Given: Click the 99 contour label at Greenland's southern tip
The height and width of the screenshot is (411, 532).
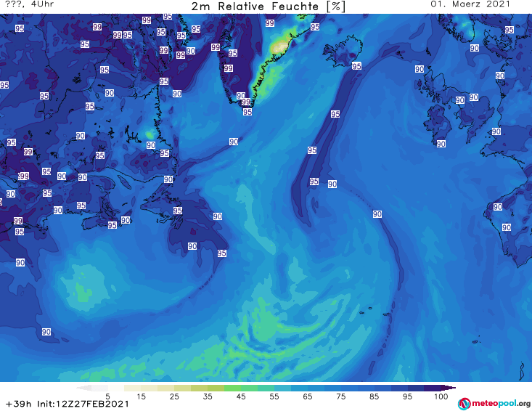Looking at the screenshot, I should (246, 102).
